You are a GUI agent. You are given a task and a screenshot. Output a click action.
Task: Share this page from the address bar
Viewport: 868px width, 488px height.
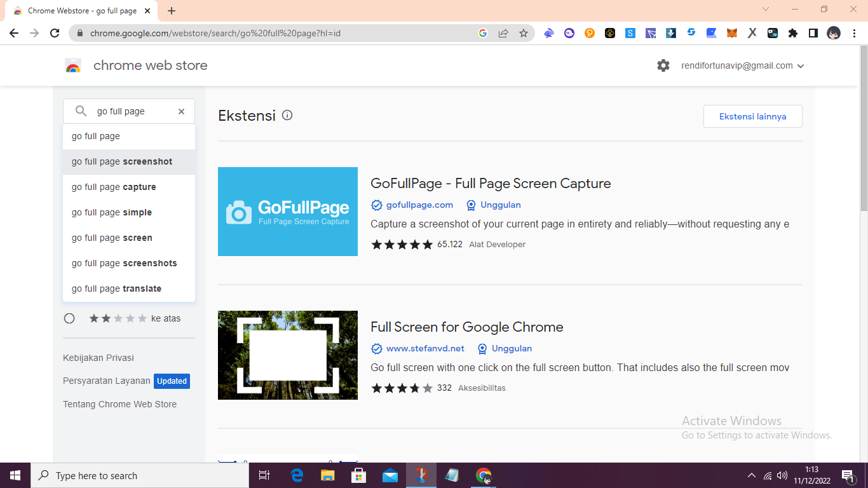click(503, 33)
